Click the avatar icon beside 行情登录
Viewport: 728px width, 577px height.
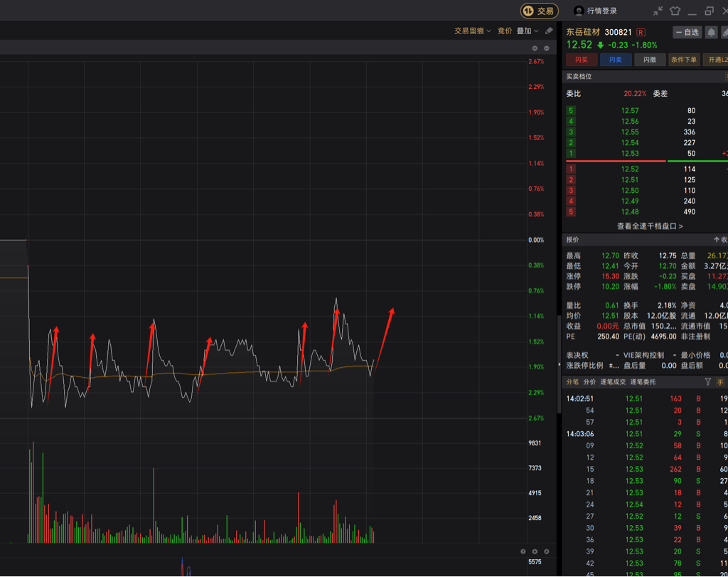[579, 11]
